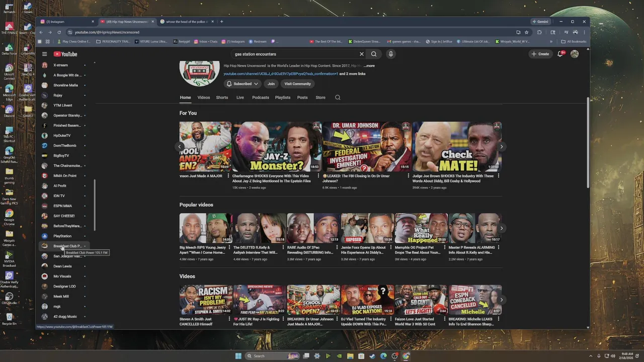The width and height of the screenshot is (644, 362).
Task: Switch to the channel Live tab
Action: 240,98
